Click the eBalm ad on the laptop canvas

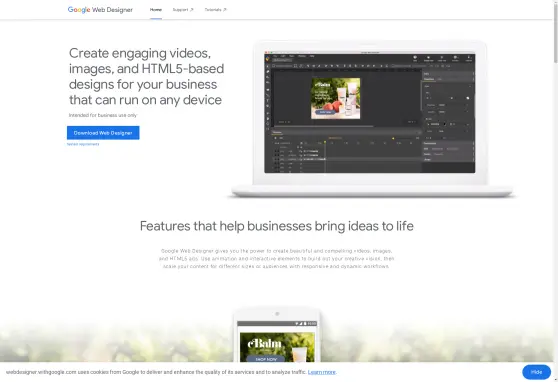[x=336, y=98]
